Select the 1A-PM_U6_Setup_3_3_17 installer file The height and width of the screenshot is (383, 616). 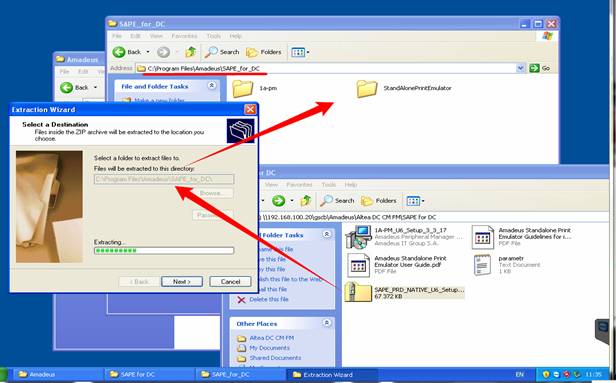405,237
